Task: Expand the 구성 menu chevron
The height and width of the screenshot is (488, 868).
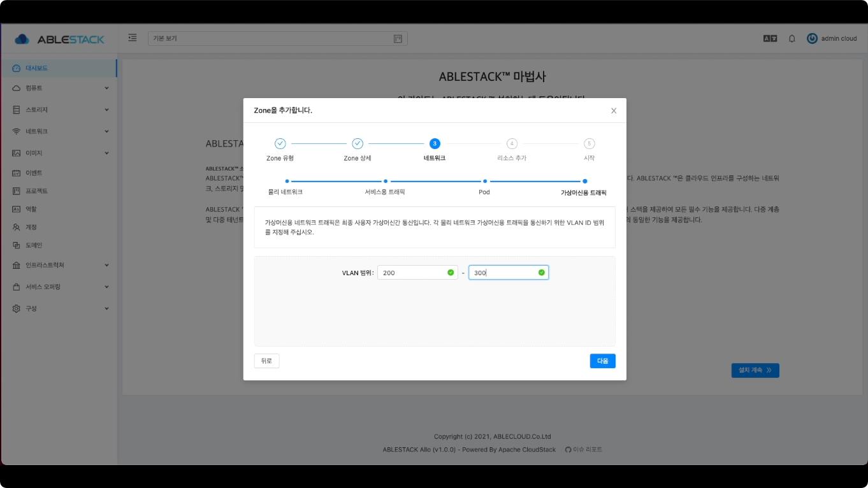Action: pos(106,308)
